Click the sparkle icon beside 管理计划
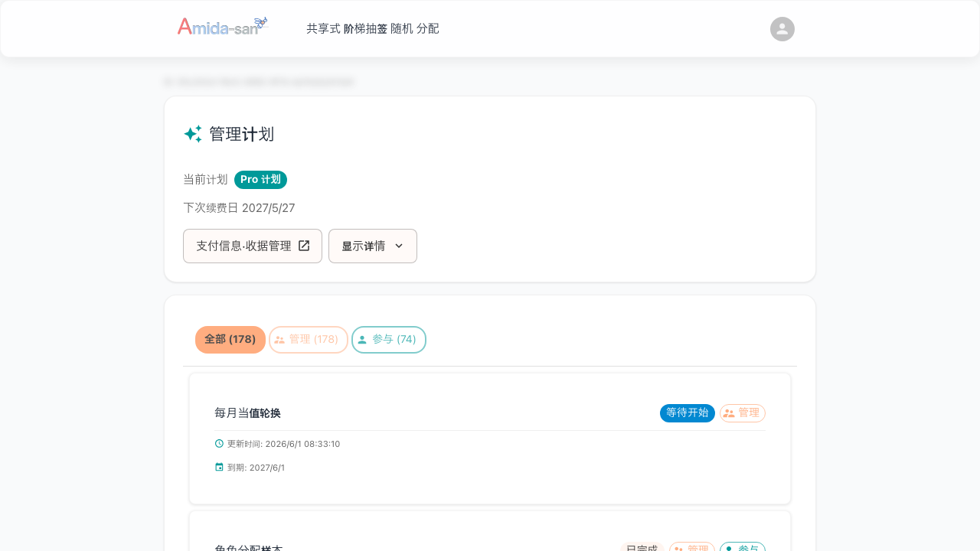 [193, 134]
